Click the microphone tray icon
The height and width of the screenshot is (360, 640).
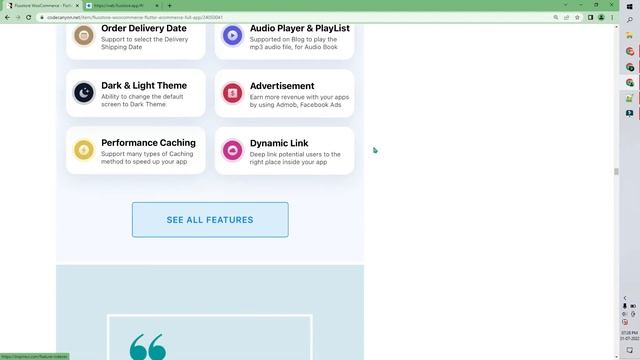625,306
